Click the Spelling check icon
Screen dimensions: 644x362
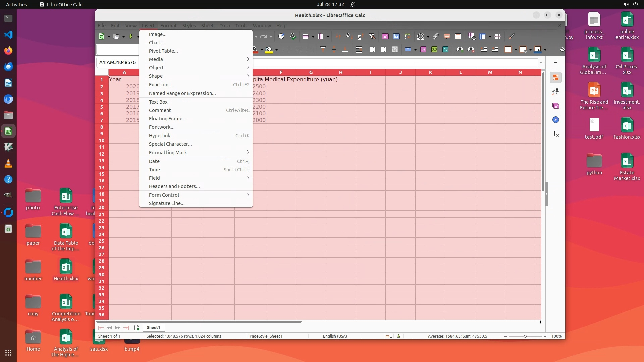[x=292, y=36]
